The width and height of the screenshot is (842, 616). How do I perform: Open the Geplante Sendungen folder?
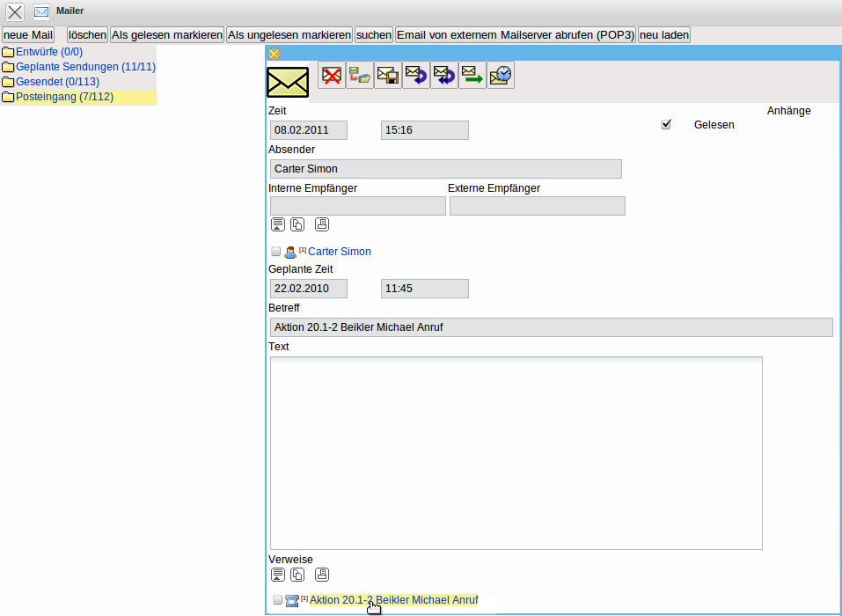tap(85, 67)
